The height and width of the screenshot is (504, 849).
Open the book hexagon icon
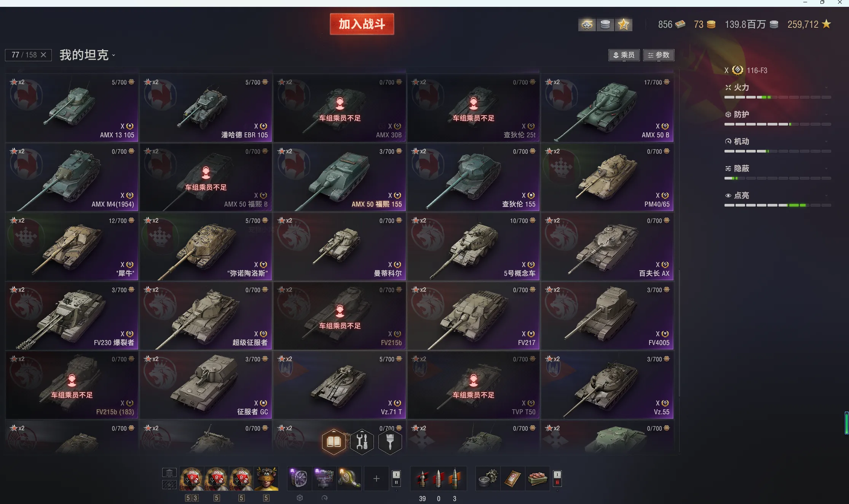point(334,442)
